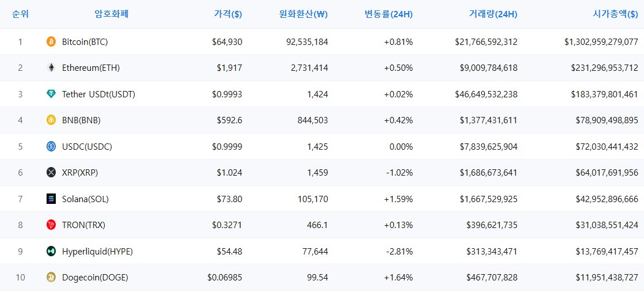Click Bitcoin's +0.81% change
This screenshot has height=296, width=644.
point(398,41)
